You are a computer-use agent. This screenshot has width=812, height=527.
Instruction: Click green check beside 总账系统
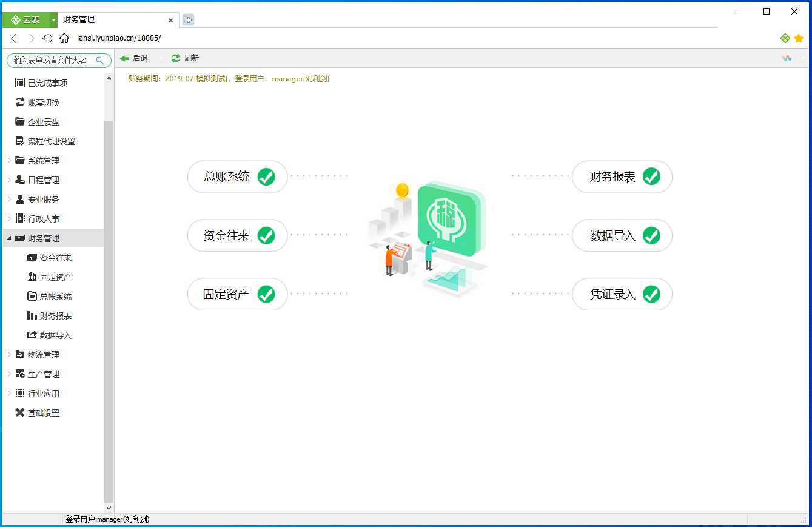click(x=266, y=176)
